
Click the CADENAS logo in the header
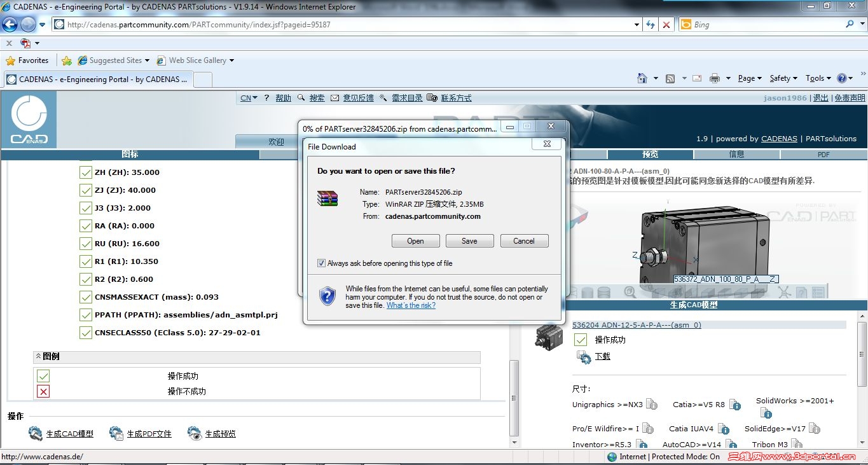pyautogui.click(x=29, y=120)
